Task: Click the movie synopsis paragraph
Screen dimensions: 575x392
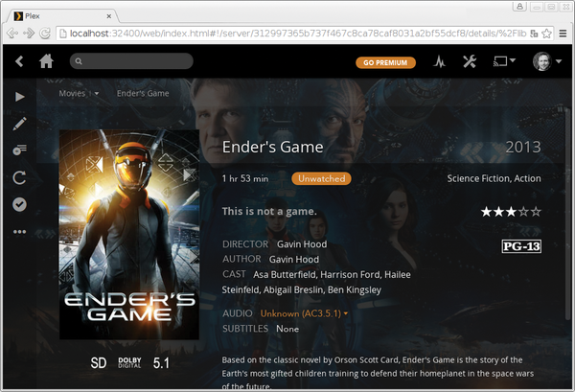Action: tap(378, 373)
